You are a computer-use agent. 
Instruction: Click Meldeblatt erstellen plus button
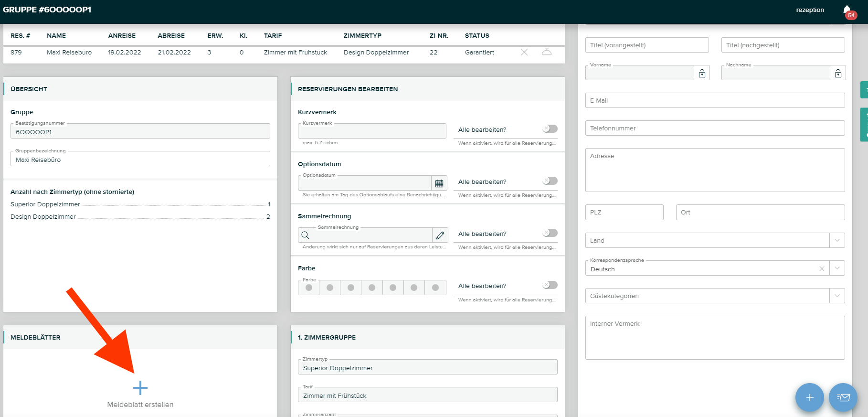(x=140, y=388)
